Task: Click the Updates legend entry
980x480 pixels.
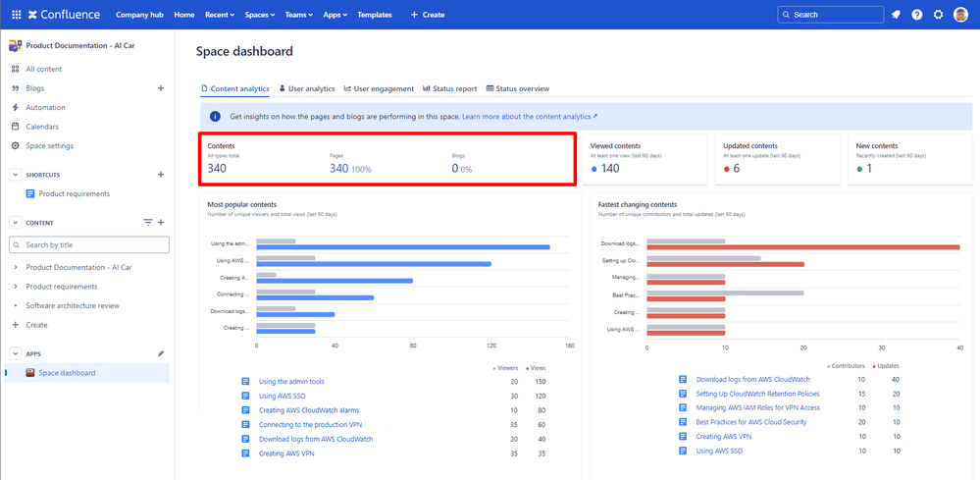Action: click(886, 365)
